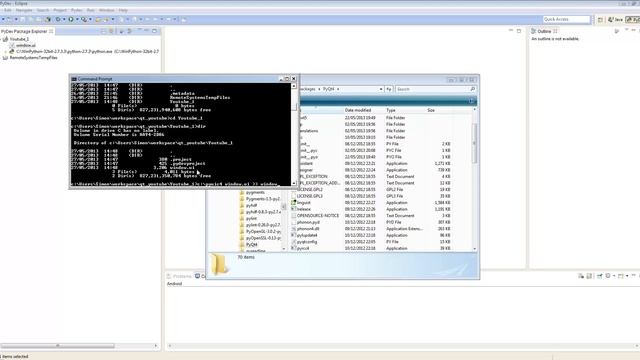Switch to the Java perspective
This screenshot has height=360, width=640.
(616, 20)
